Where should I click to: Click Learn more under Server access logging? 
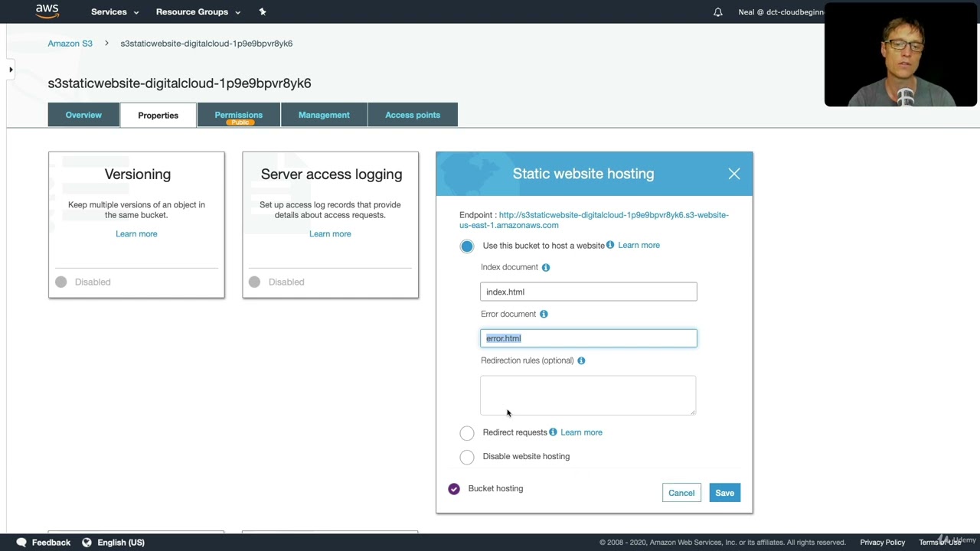coord(330,234)
